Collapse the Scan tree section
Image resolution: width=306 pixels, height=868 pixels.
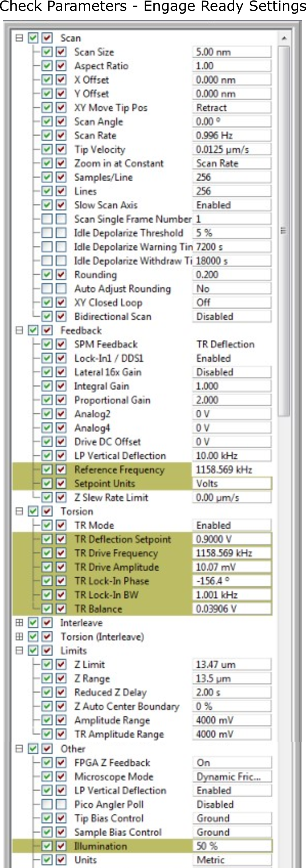19,38
